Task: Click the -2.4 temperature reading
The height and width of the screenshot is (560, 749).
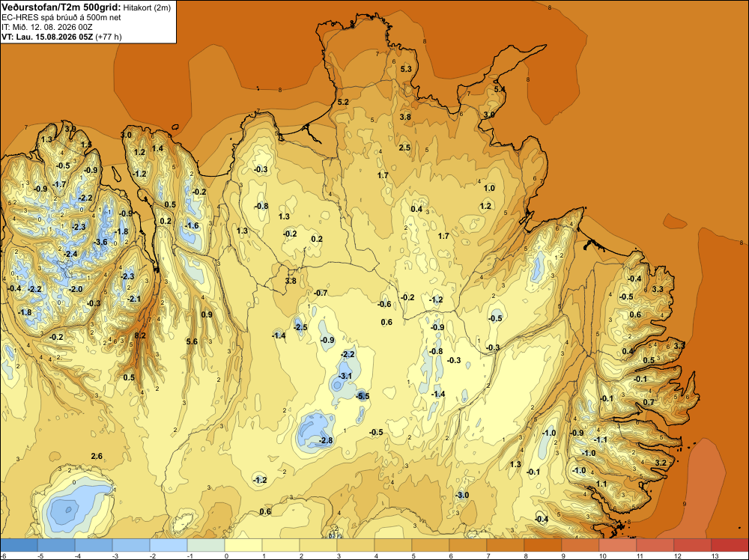Action: coord(70,254)
